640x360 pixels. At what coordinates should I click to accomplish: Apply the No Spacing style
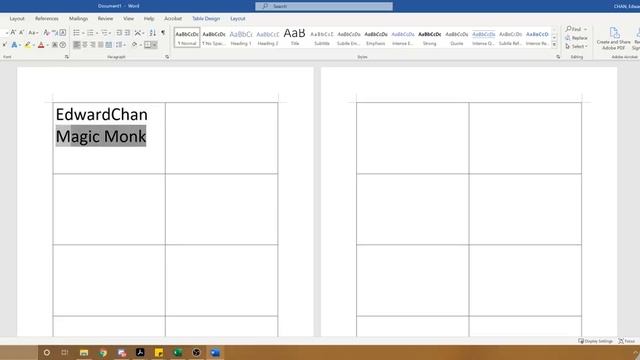[214, 38]
